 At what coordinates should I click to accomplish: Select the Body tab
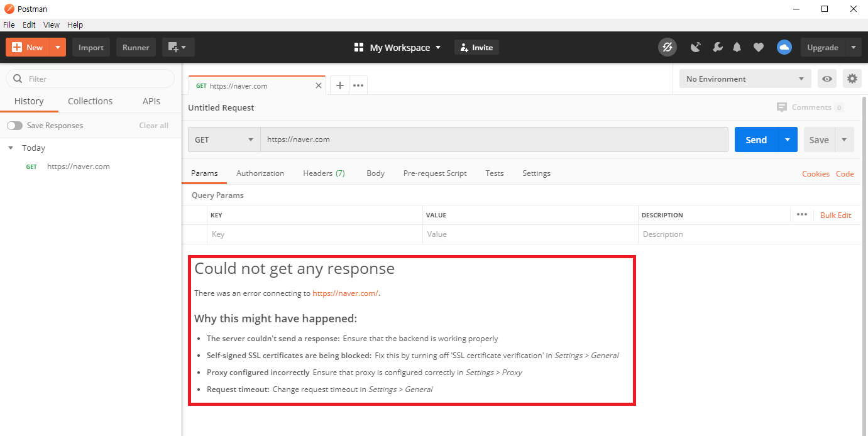(375, 173)
